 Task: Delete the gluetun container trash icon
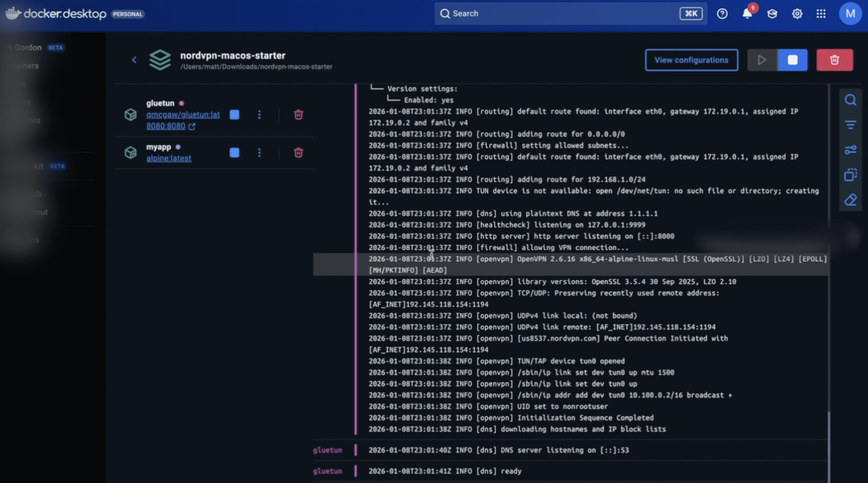coord(298,115)
